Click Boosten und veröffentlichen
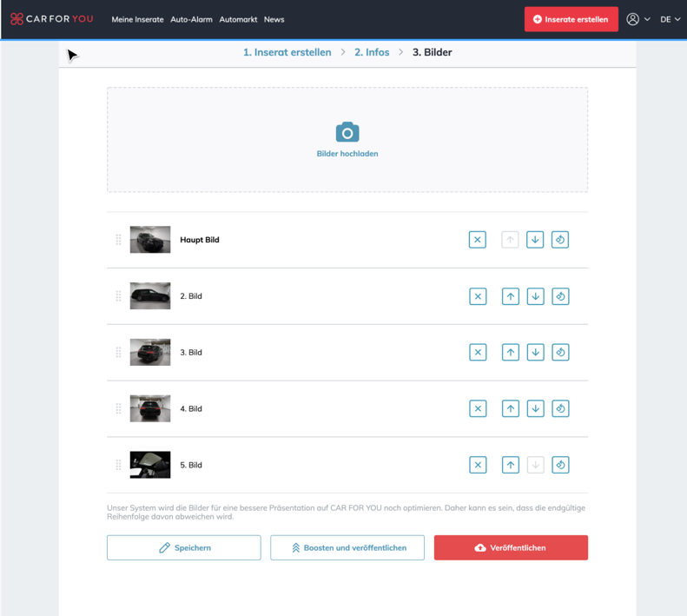The image size is (687, 616). 347,547
